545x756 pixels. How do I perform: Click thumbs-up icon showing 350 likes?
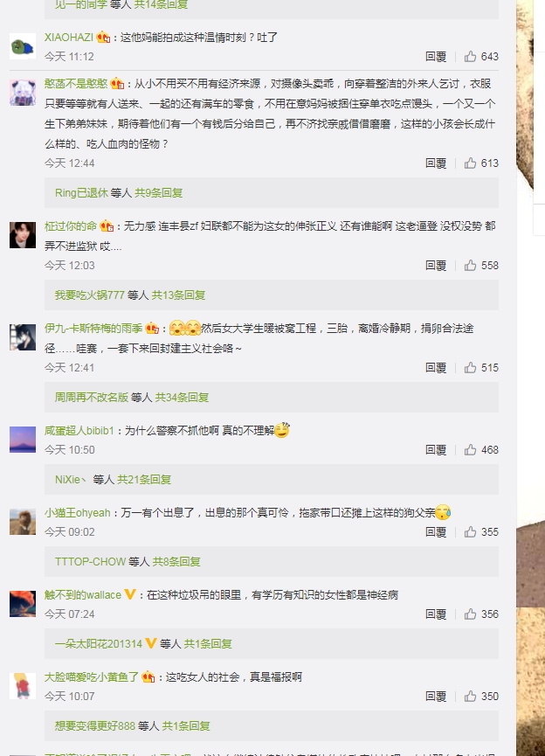[470, 697]
